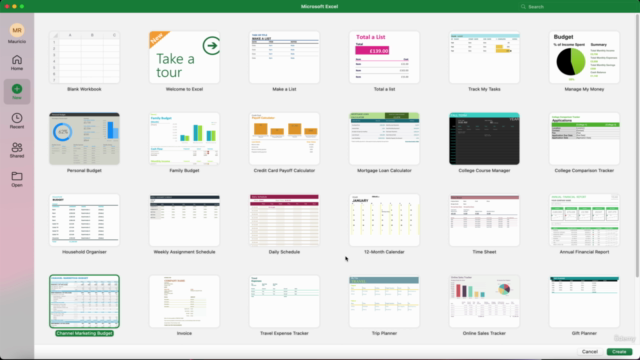This screenshot has width=640, height=360.
Task: Pick the College Course Manager template
Action: pos(484,139)
